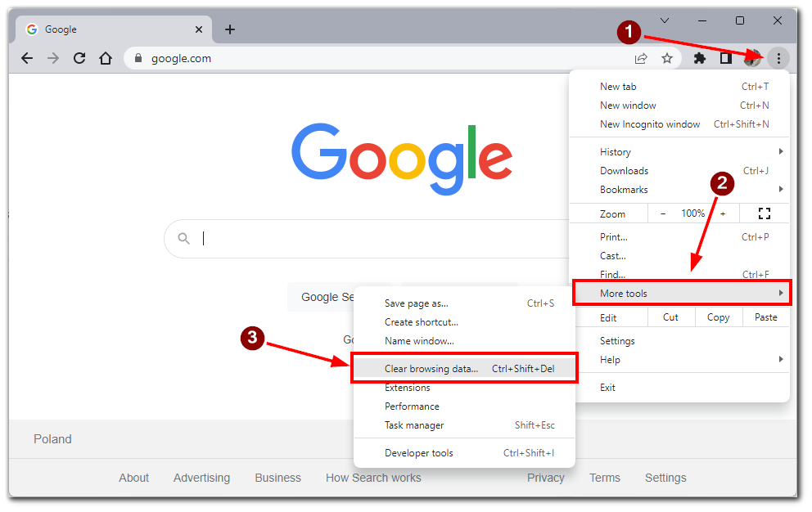812x512 pixels.
Task: Open Performance from More tools
Action: coord(464,406)
